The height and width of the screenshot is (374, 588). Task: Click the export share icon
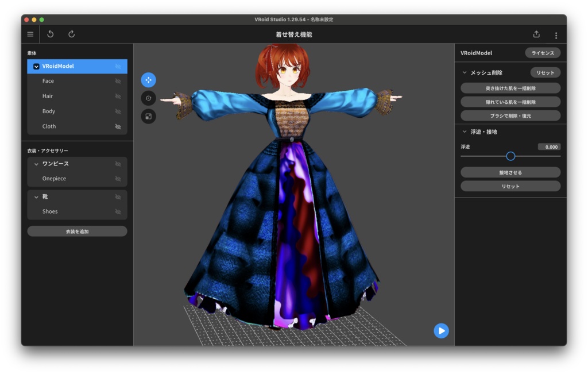[536, 34]
